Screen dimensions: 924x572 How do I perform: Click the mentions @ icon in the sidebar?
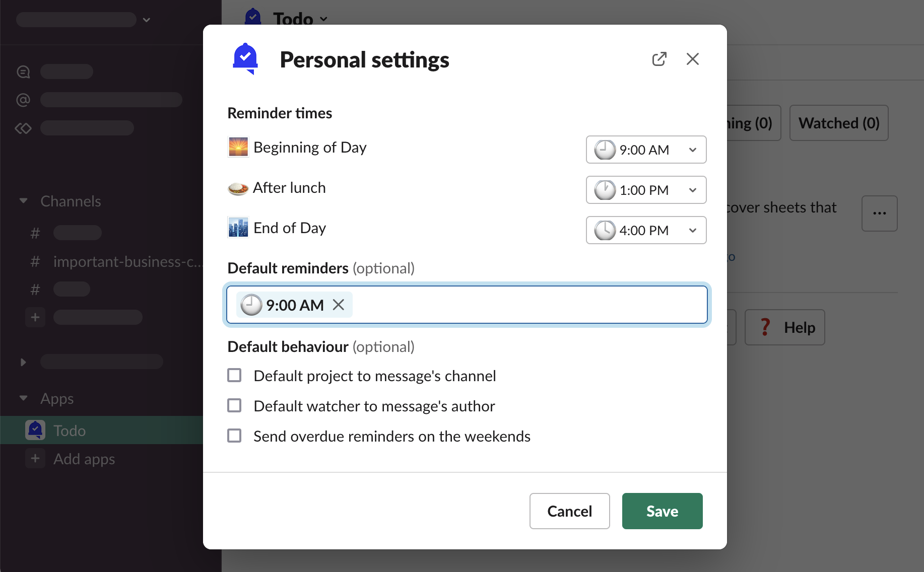(23, 100)
